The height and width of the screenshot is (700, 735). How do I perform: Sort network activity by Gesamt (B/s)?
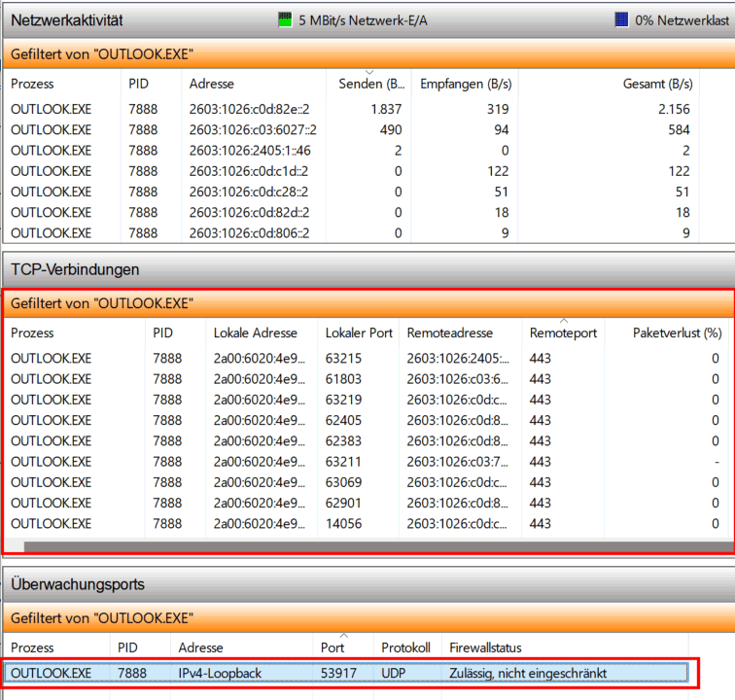click(610, 84)
